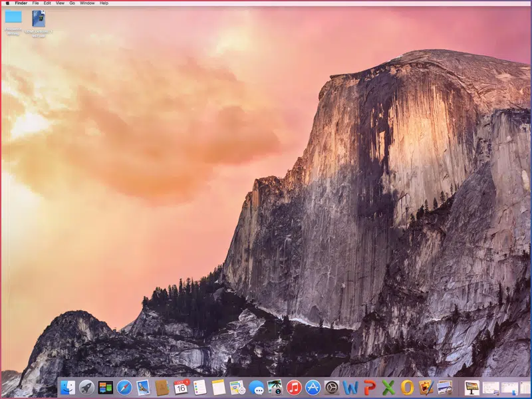Viewport: 532px width, 399px height.
Task: Open the Edit menu
Action: [47, 3]
